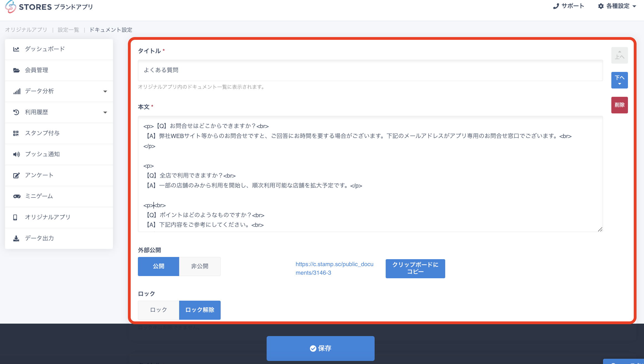Image resolution: width=644 pixels, height=364 pixels.
Task: Choose ロック解除 to unlock the document
Action: pyautogui.click(x=200, y=310)
